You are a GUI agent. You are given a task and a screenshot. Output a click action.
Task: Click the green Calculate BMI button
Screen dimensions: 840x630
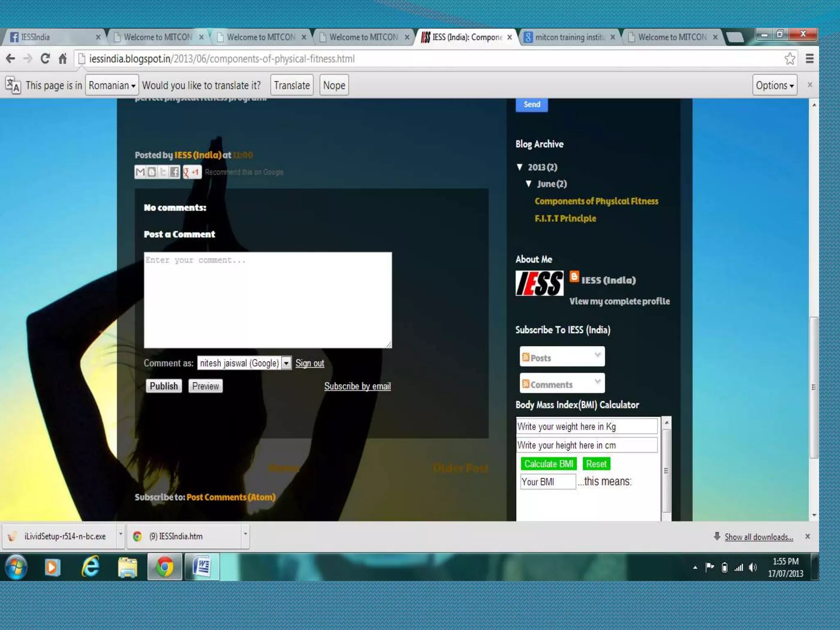(x=548, y=464)
